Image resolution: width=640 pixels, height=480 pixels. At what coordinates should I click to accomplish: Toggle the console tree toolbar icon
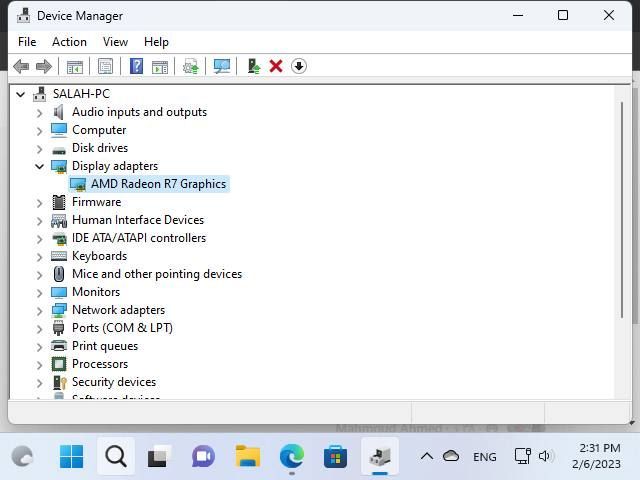tap(75, 66)
